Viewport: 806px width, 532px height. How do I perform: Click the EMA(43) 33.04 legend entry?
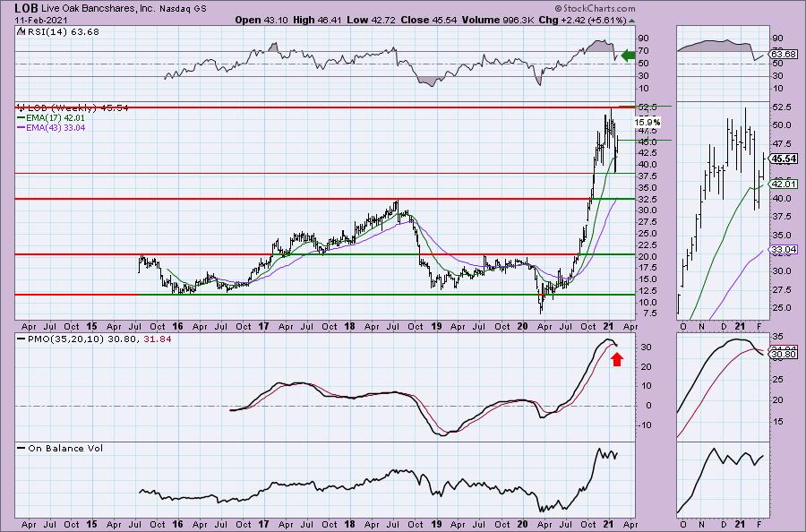[56, 127]
